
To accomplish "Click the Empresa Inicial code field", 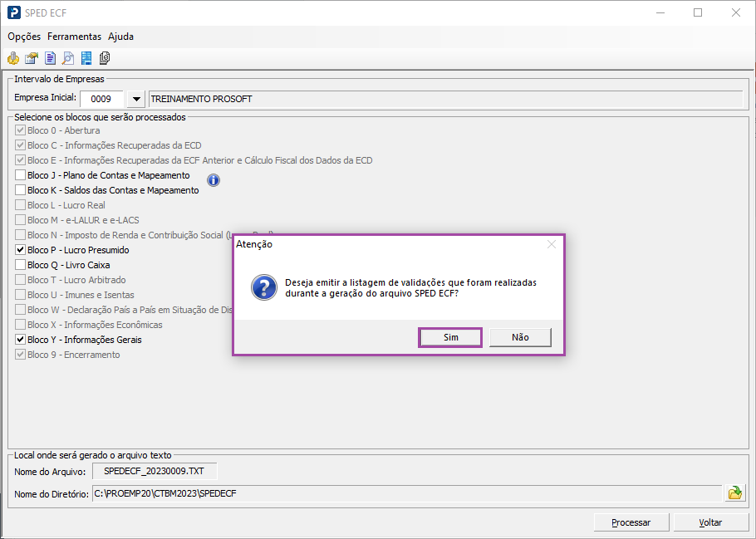I will pos(101,99).
